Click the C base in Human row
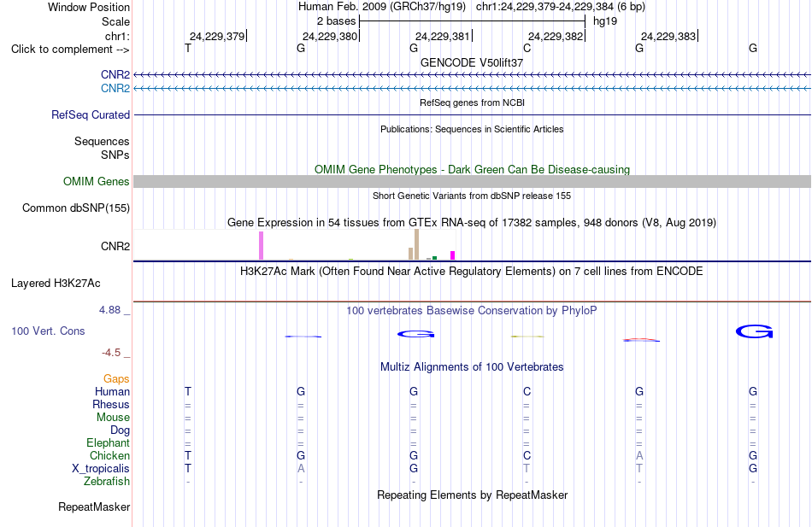 527,391
